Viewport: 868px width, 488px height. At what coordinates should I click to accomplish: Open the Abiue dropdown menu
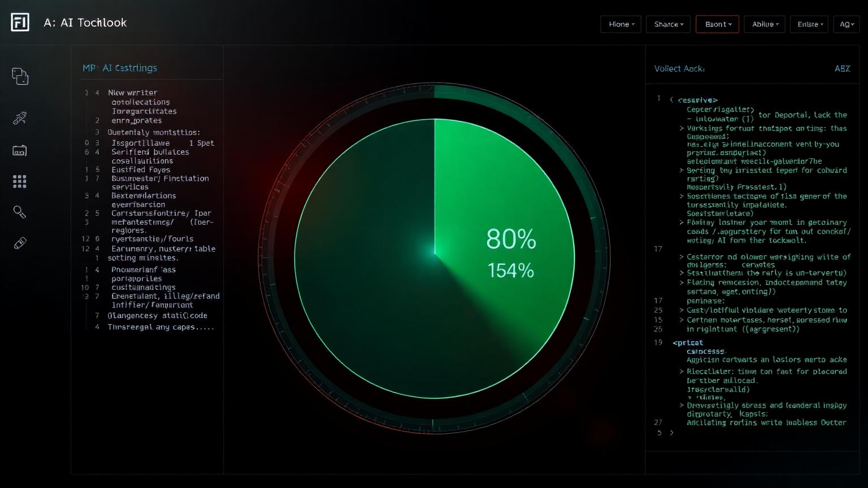pyautogui.click(x=765, y=24)
